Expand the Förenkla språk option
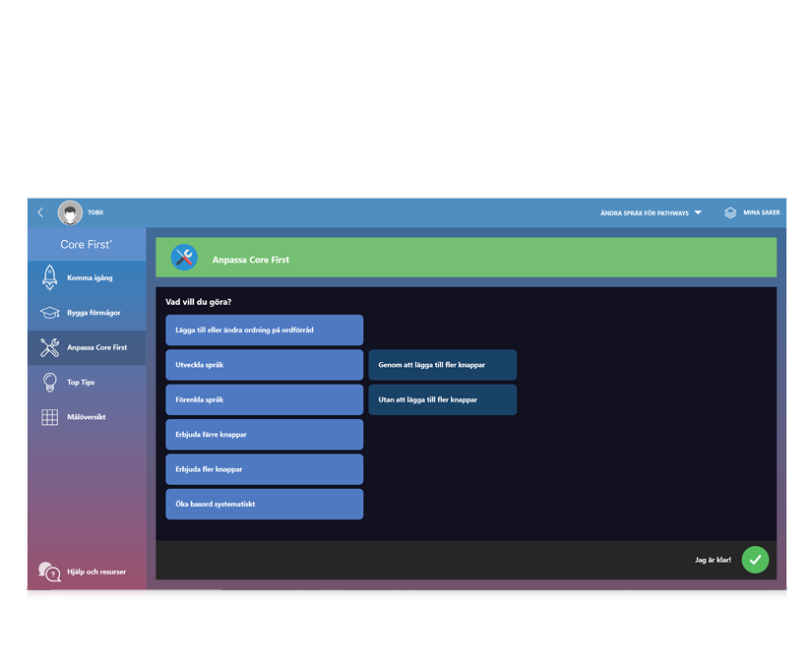The width and height of the screenshot is (812, 664). (x=264, y=399)
